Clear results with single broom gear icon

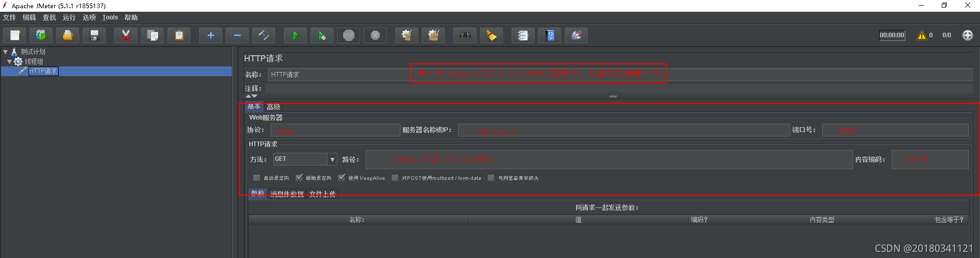[407, 35]
